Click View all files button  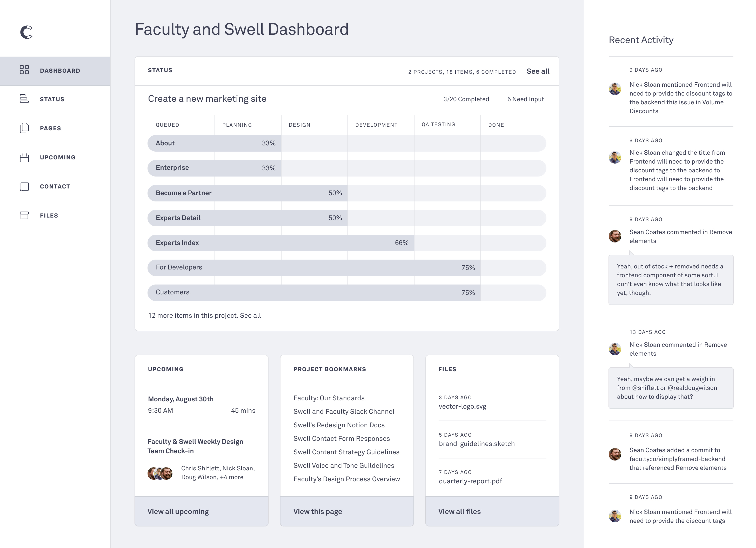[492, 511]
